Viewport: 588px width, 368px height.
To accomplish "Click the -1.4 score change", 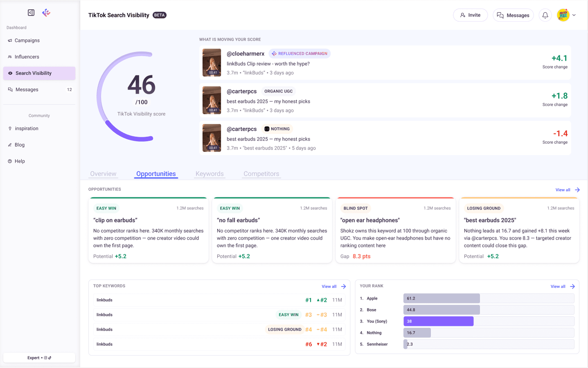I will tap(560, 133).
